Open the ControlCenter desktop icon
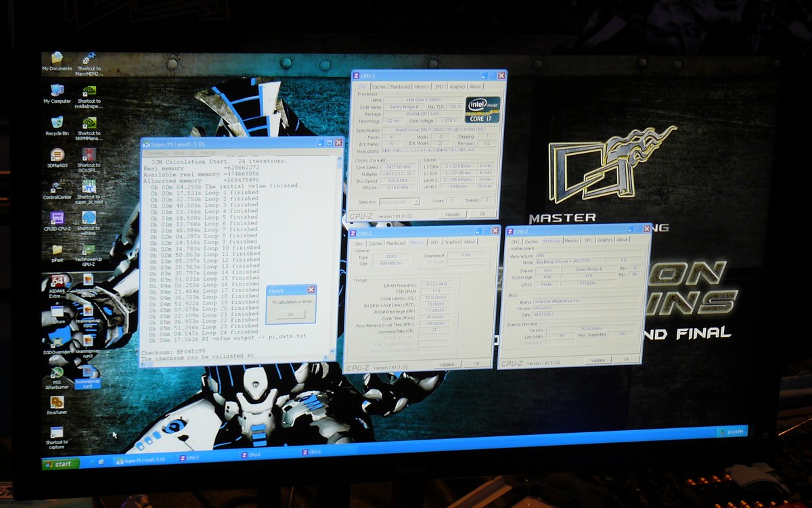The width and height of the screenshot is (812, 508). tap(57, 190)
